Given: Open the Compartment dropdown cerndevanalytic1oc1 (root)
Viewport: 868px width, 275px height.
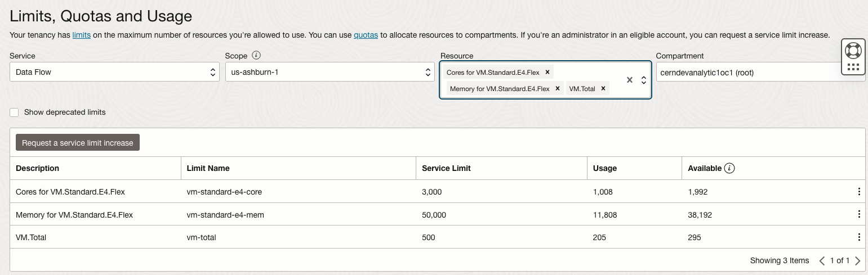Looking at the screenshot, I should pos(760,72).
